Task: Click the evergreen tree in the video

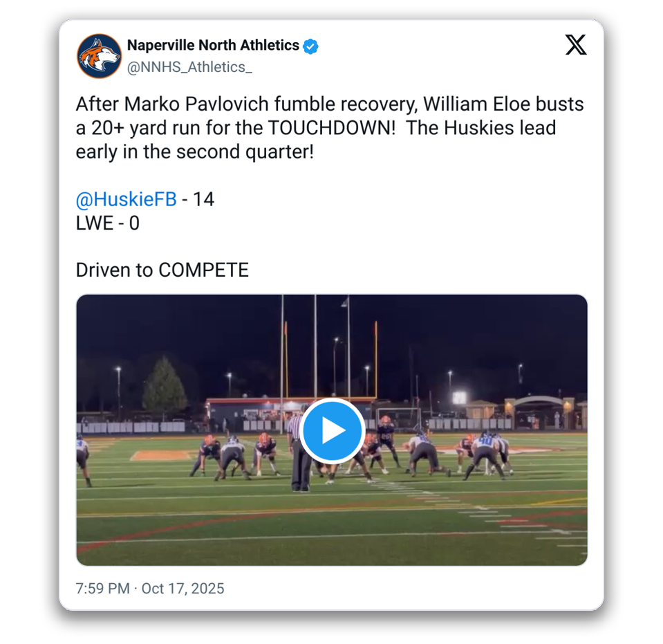Action: click(165, 385)
